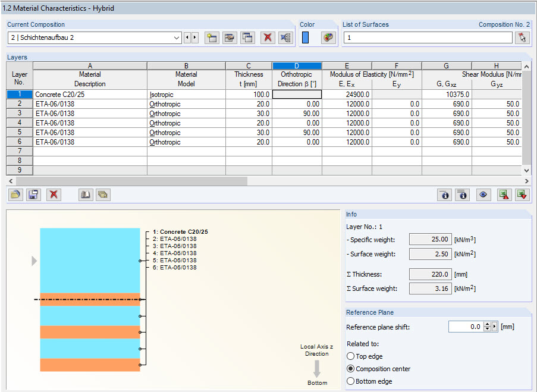Click the total thickness value 220.0
Screen dimensions: 537x392
[430, 274]
